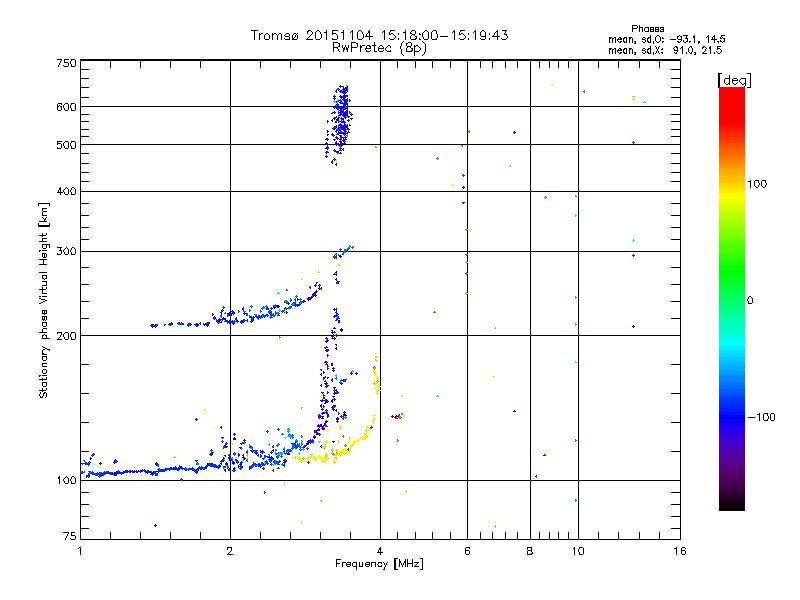Click the colorbar tick label "100"

757,184
